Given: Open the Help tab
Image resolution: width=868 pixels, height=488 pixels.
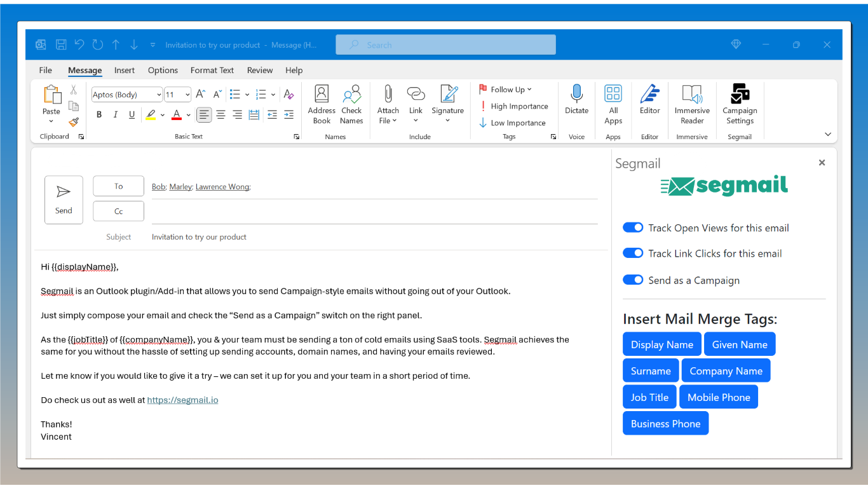Looking at the screenshot, I should coord(294,70).
